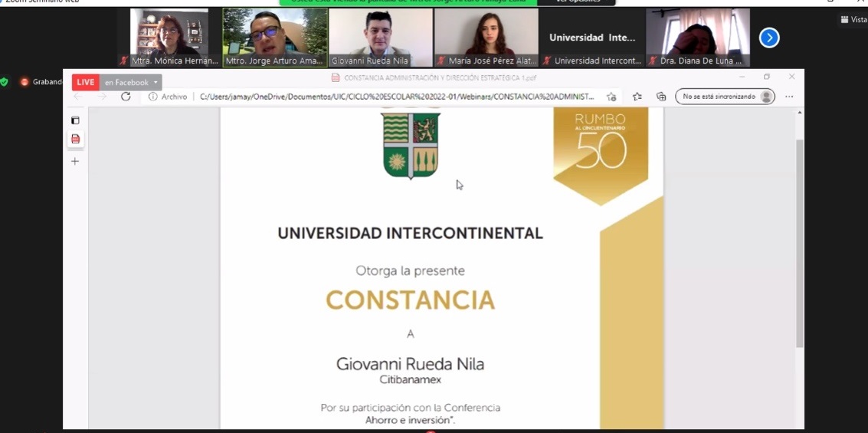Click the gold 'CONSTANCIA' title text
Viewport: 868px width, 433px height.
(x=410, y=300)
